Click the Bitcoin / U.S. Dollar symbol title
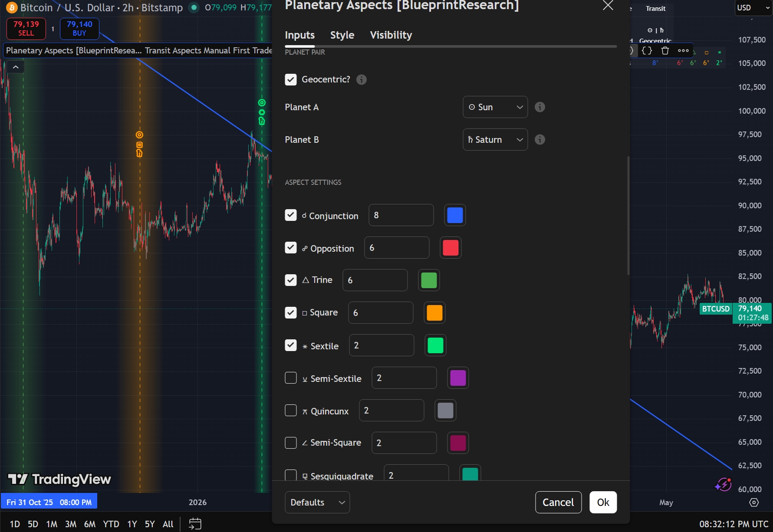 click(x=67, y=8)
